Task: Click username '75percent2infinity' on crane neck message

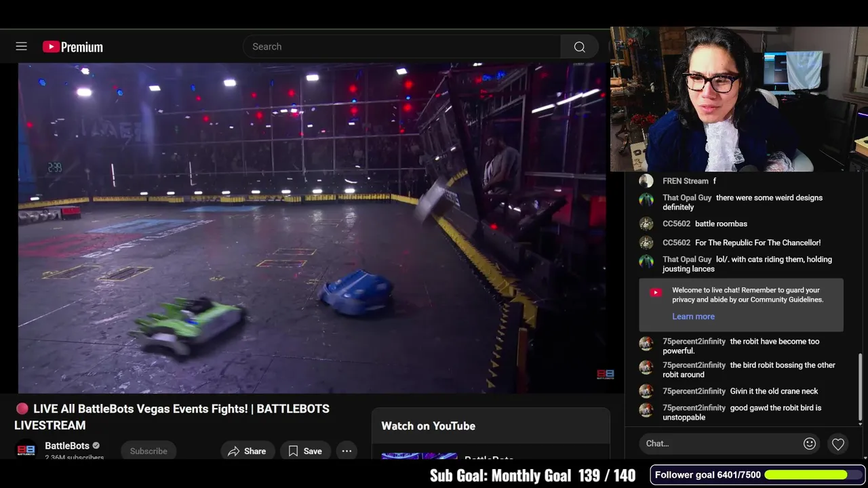Action: pyautogui.click(x=694, y=391)
